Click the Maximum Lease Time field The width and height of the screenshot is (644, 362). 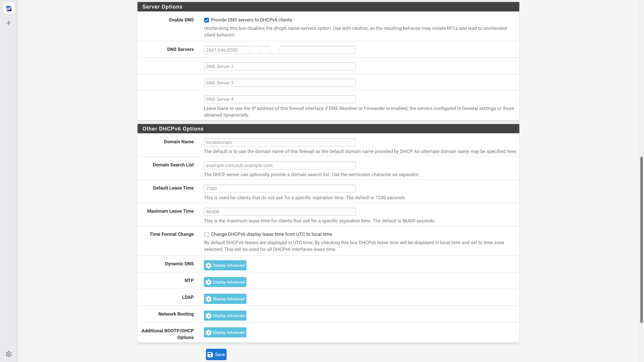pos(280,212)
